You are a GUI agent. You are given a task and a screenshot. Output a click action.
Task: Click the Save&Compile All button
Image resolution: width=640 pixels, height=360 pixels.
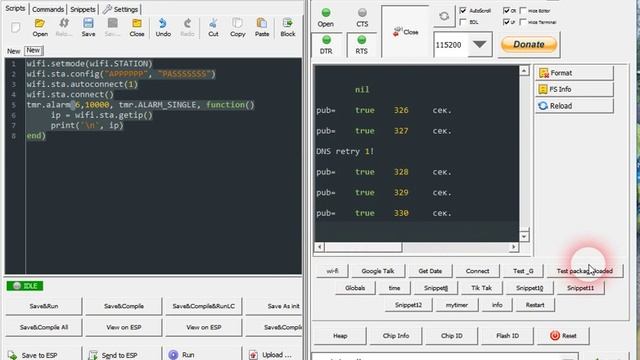point(44,327)
